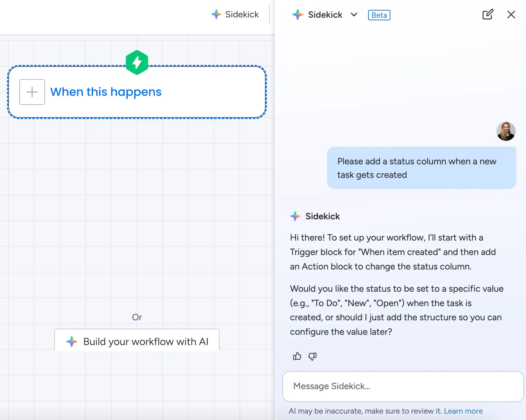Viewport: 526px width, 420px height.
Task: Click the green lightning trigger icon
Action: (137, 62)
